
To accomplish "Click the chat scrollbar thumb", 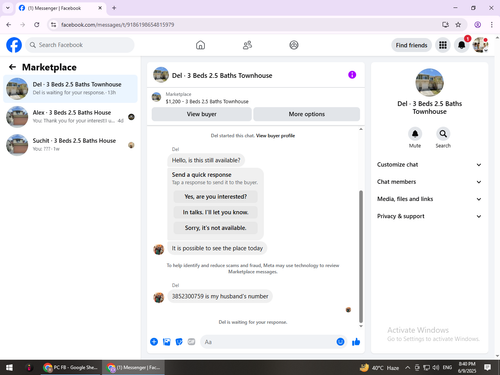I will [361, 256].
